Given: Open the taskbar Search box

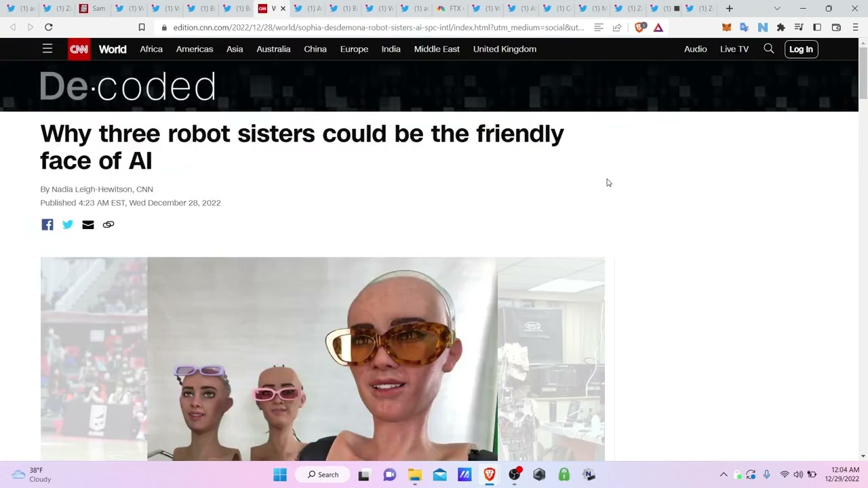Looking at the screenshot, I should click(323, 474).
